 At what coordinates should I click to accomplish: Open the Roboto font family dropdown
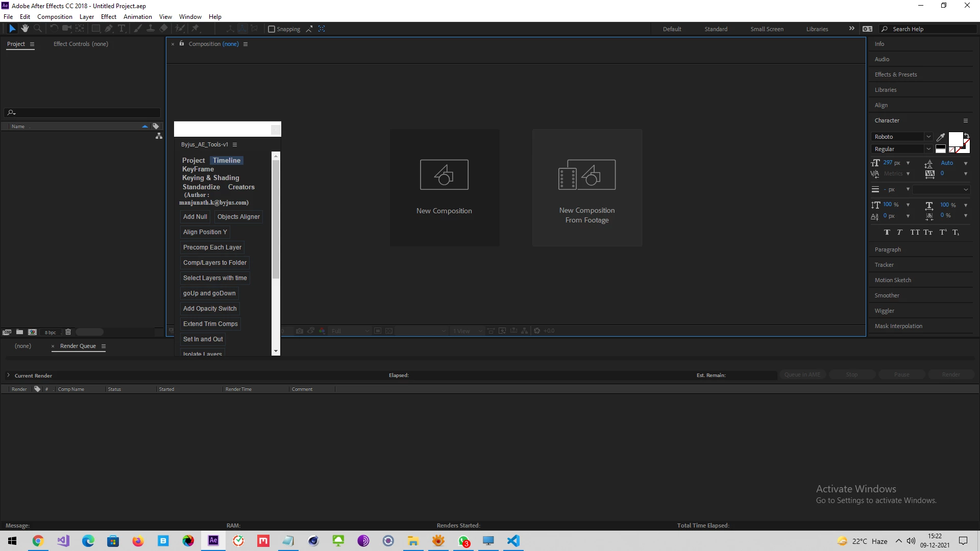pos(928,137)
